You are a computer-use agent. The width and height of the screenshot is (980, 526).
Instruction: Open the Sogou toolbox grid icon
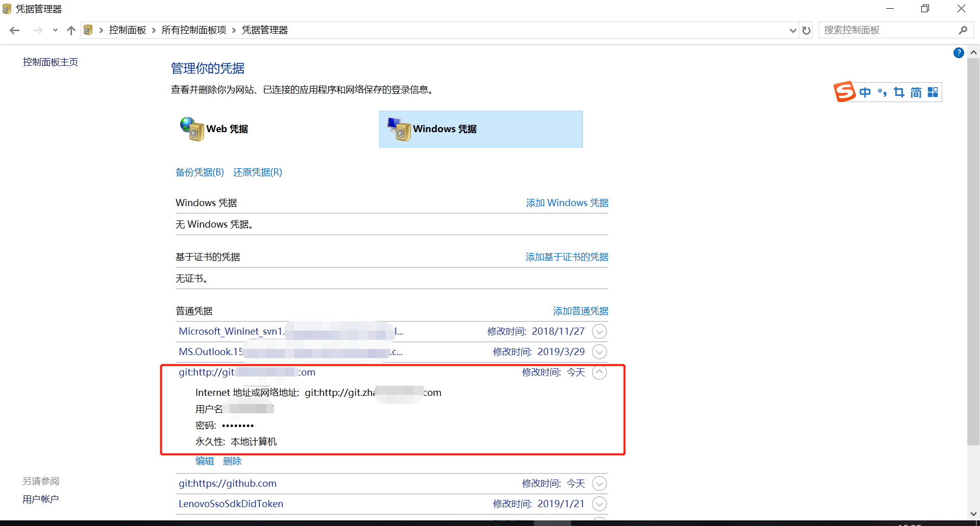pos(933,92)
